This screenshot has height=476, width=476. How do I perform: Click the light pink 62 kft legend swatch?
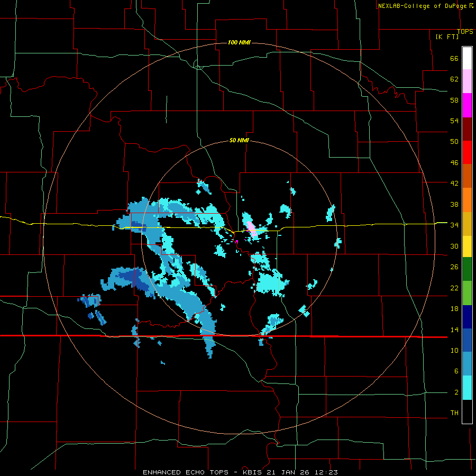pyautogui.click(x=467, y=81)
